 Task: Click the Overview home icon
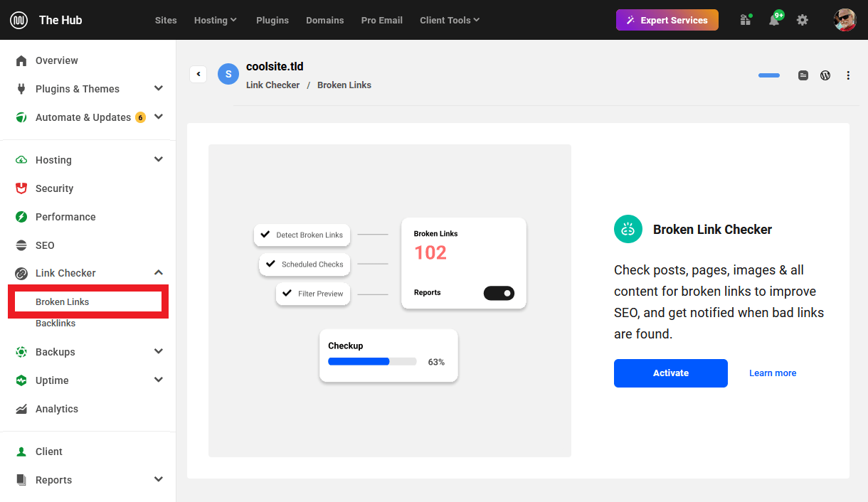click(21, 60)
